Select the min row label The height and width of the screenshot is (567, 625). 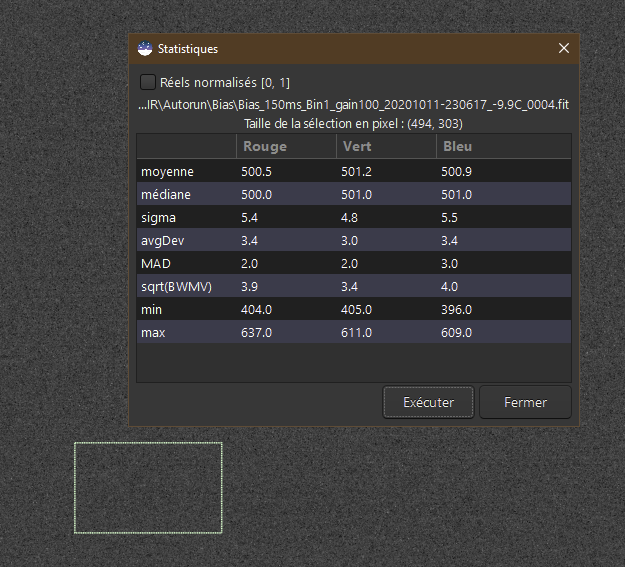[151, 310]
